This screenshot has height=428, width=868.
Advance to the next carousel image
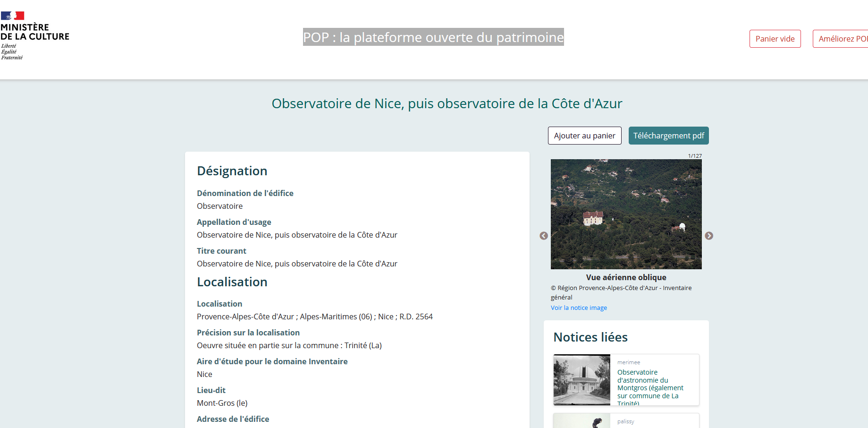tap(709, 236)
